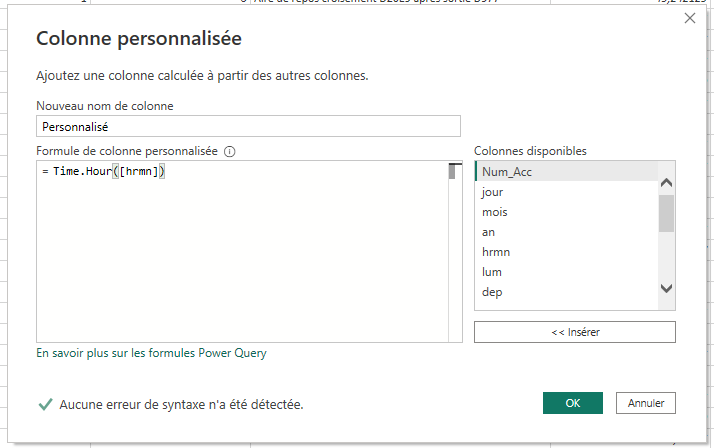The image size is (714, 448).
Task: Click the syntax check green checkmark
Action: coord(45,404)
